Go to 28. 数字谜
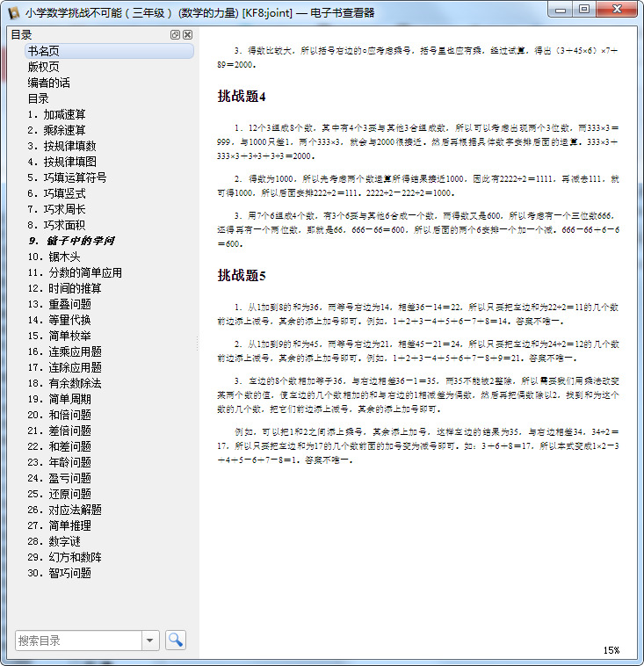Viewport: 644px width, 666px height. coord(54,541)
